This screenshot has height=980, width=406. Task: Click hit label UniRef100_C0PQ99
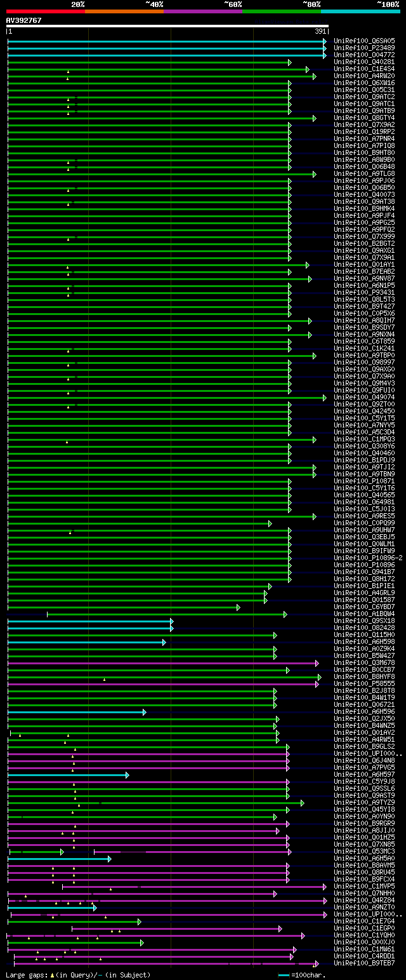pyautogui.click(x=364, y=523)
